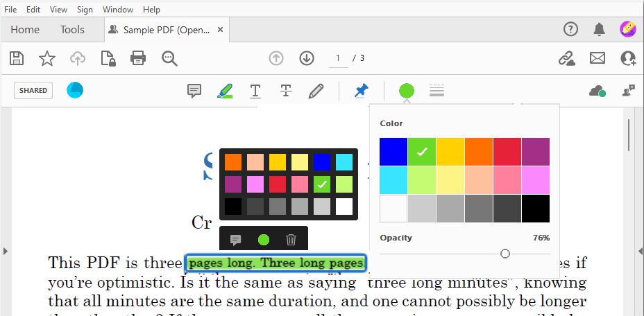Click the vertical scrollbar thumb
The width and height of the screenshot is (644, 316).
coord(629,135)
